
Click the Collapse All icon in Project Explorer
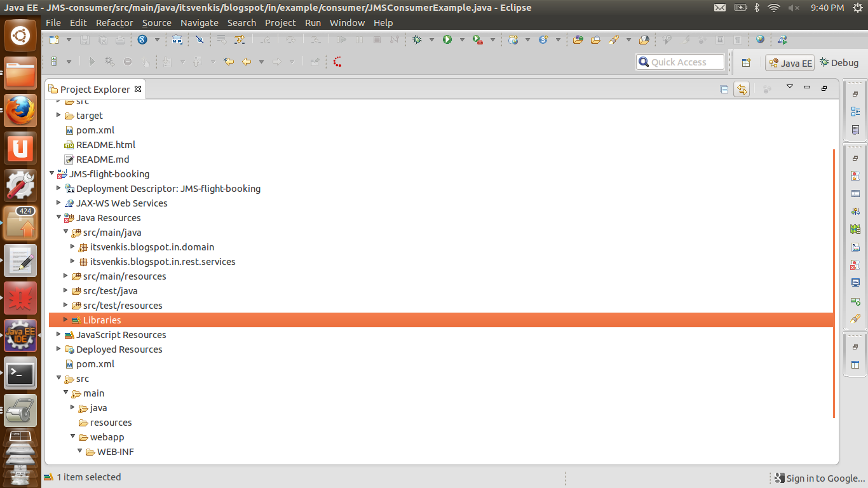(x=724, y=90)
